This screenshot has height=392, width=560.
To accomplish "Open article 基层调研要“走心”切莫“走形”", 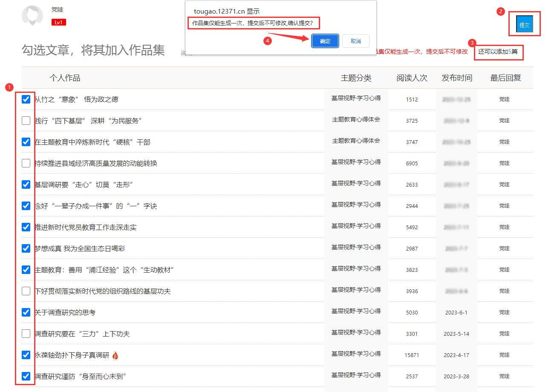I will pyautogui.click(x=84, y=184).
